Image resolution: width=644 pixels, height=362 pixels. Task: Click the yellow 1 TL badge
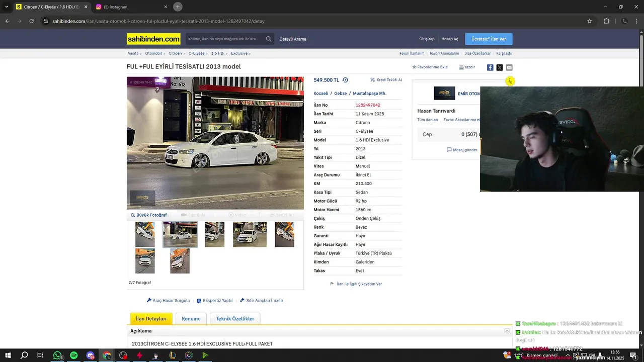click(x=510, y=81)
